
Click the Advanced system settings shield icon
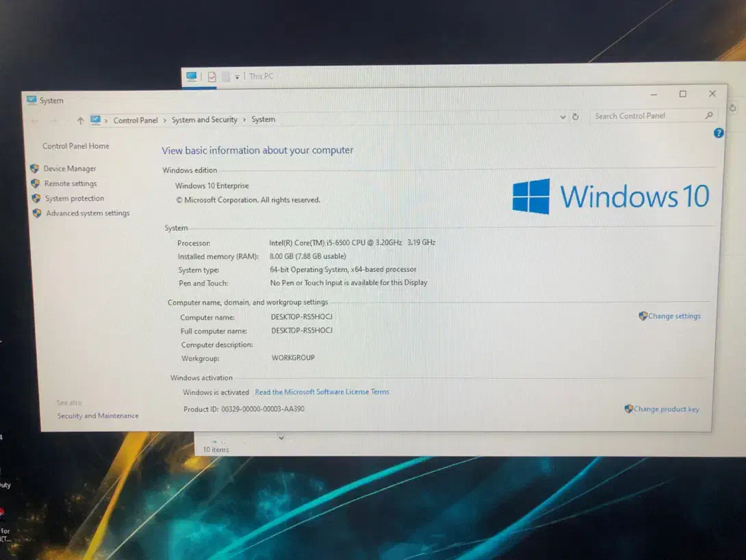(37, 213)
